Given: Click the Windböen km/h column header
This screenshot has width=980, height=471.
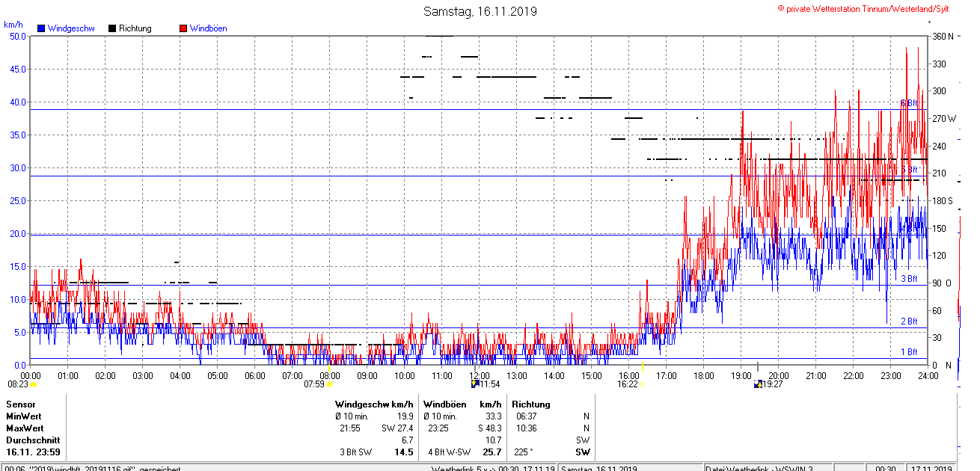Looking at the screenshot, I should click(462, 404).
